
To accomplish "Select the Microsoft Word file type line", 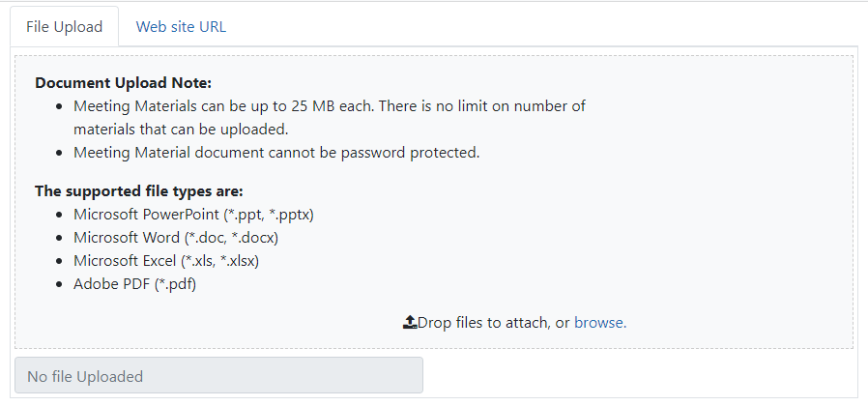I will click(176, 238).
